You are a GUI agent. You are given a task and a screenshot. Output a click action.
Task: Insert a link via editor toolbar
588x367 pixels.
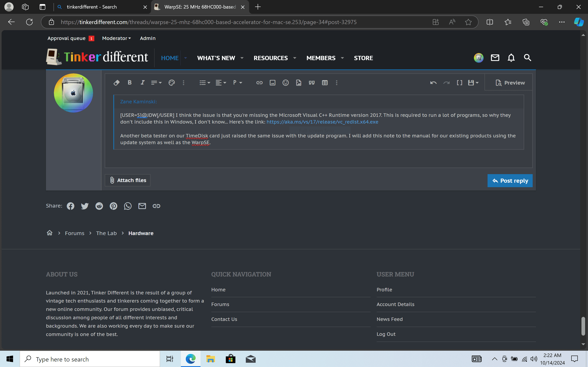[x=259, y=83]
